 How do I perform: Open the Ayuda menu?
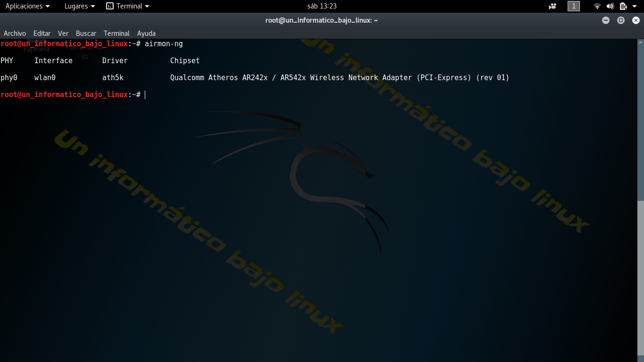pos(146,33)
